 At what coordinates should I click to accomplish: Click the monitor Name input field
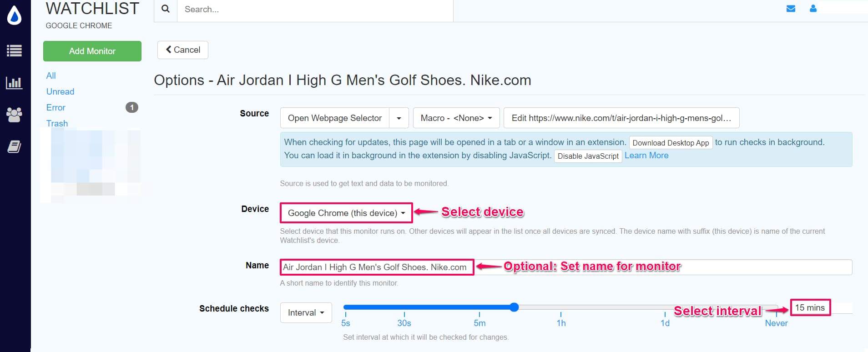coord(660,267)
